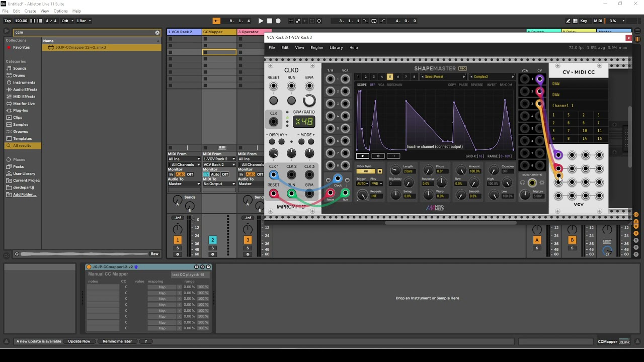Adjust track 1 pan knob
Viewport: 644px width, 362px height.
click(x=178, y=229)
